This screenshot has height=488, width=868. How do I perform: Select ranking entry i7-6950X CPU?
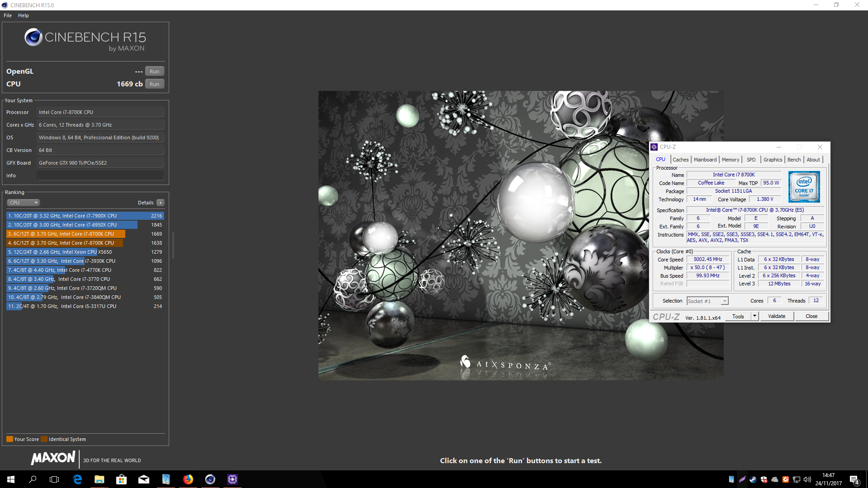click(85, 225)
